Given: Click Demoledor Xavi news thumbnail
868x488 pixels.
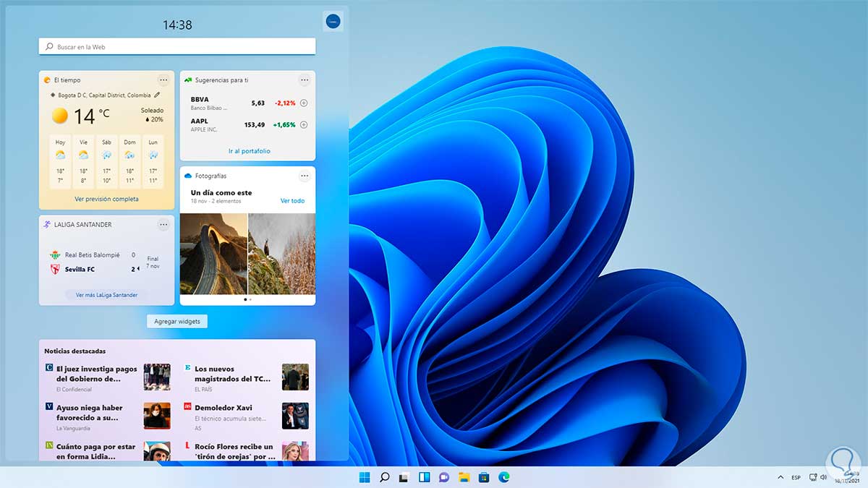Looking at the screenshot, I should pos(295,416).
